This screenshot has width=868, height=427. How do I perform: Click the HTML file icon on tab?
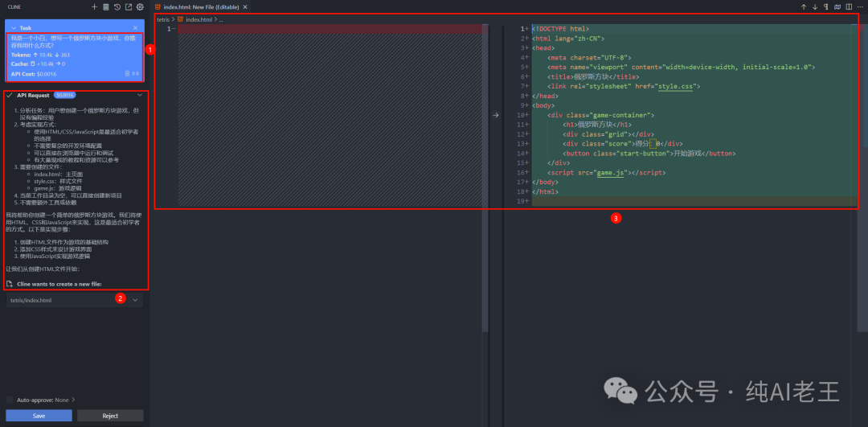point(158,7)
